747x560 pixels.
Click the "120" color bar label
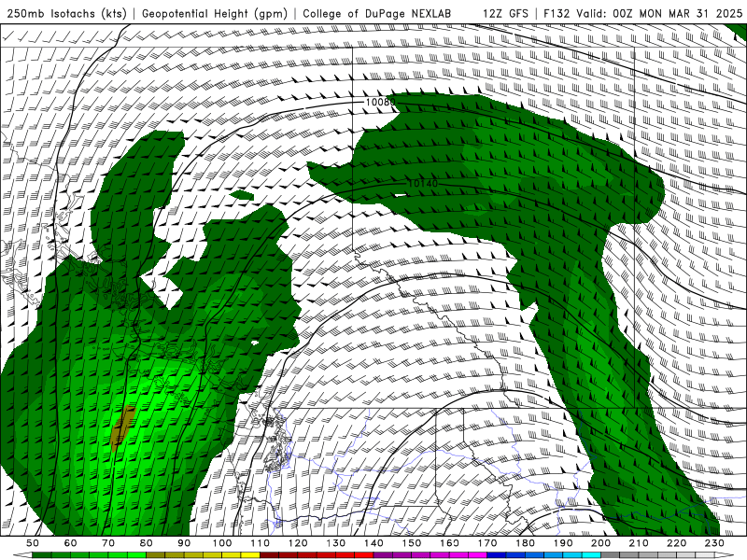tap(298, 543)
